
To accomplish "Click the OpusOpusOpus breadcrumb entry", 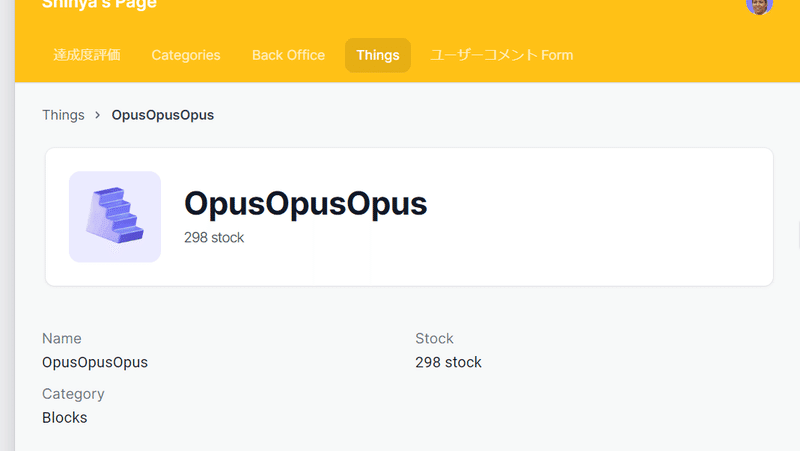I will (163, 115).
